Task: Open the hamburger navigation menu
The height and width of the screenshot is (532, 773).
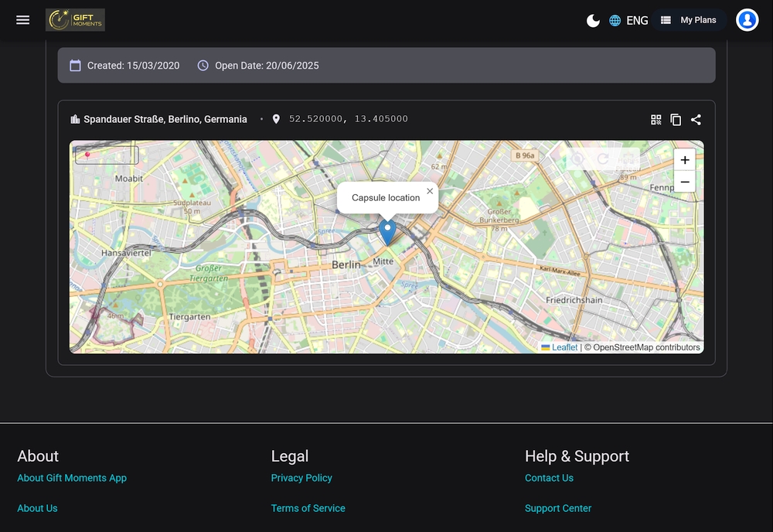Action: (23, 20)
